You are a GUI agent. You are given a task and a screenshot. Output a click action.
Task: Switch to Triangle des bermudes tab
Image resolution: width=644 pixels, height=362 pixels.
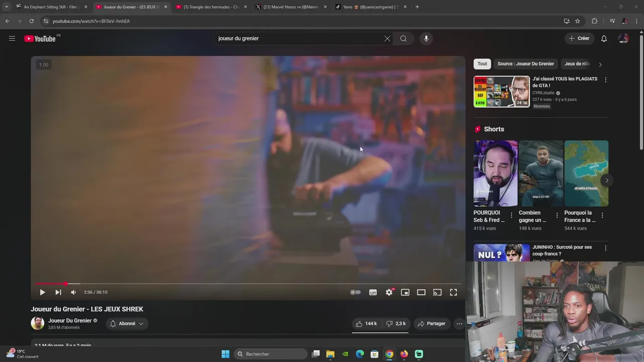[x=212, y=7]
